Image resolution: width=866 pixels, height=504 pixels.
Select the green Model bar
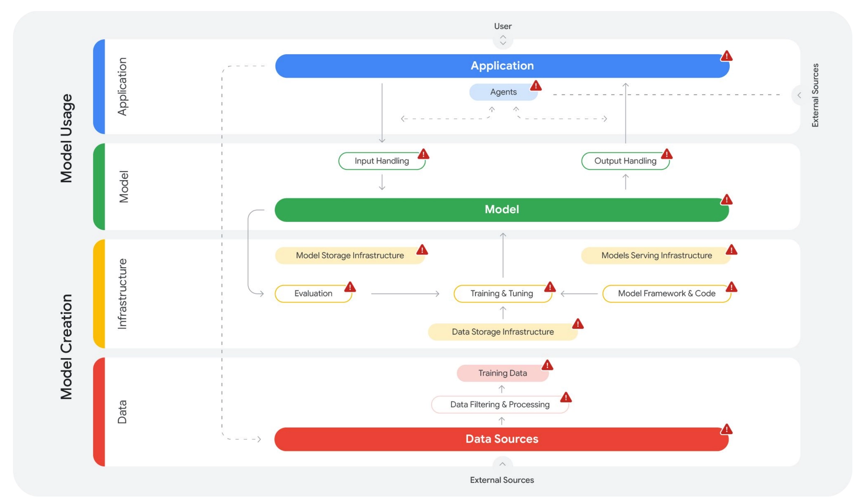tap(502, 210)
